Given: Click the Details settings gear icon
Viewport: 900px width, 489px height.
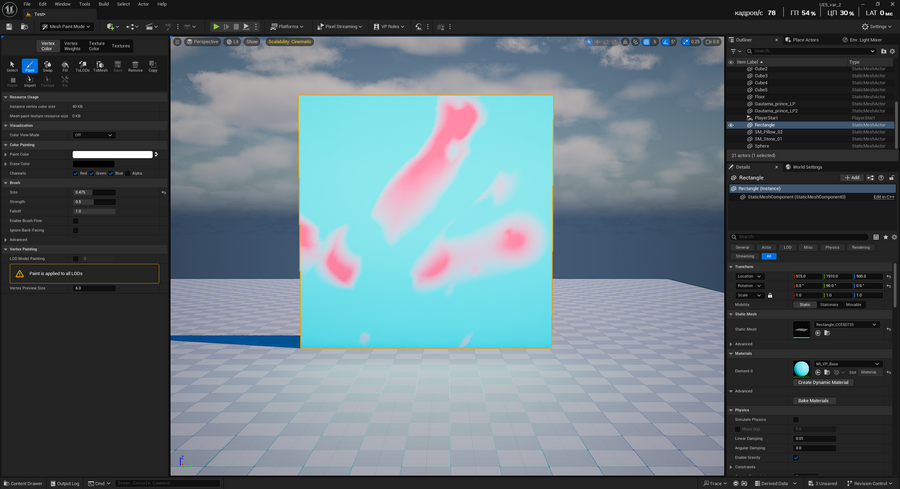Looking at the screenshot, I should click(894, 237).
